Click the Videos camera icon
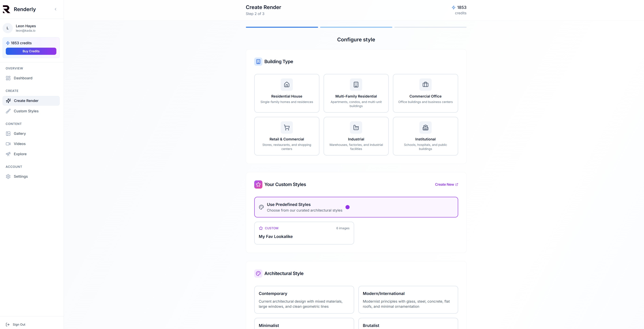The width and height of the screenshot is (644, 329). (8, 144)
